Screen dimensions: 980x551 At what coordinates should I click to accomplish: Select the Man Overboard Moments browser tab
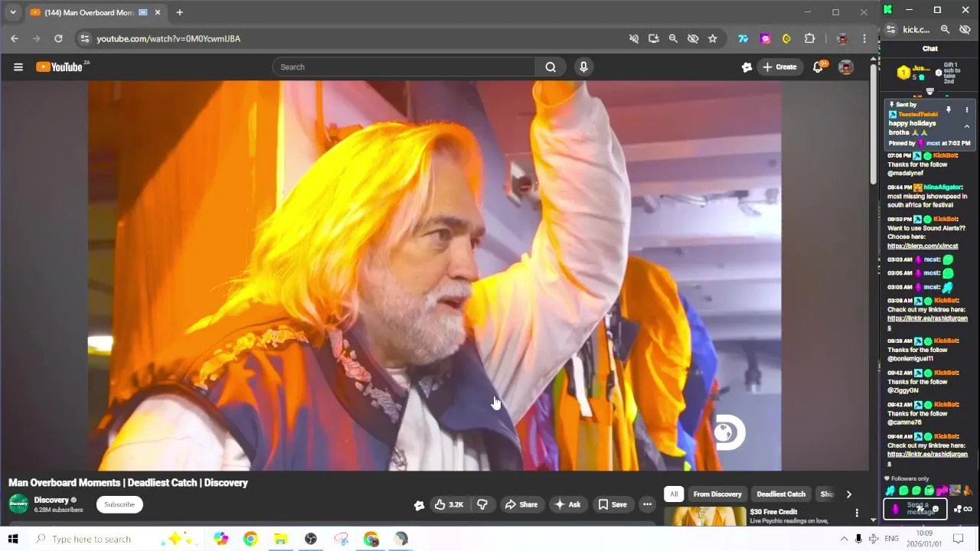[x=95, y=12]
